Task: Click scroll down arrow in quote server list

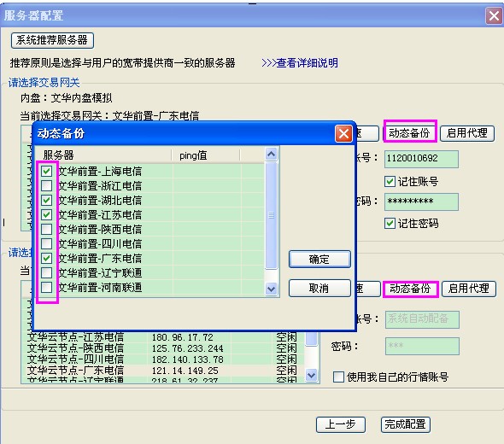Action: (x=312, y=375)
